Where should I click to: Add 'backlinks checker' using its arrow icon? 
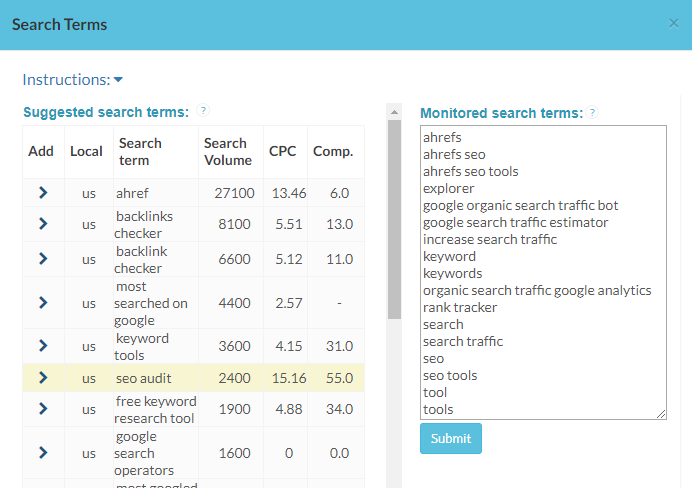click(43, 224)
